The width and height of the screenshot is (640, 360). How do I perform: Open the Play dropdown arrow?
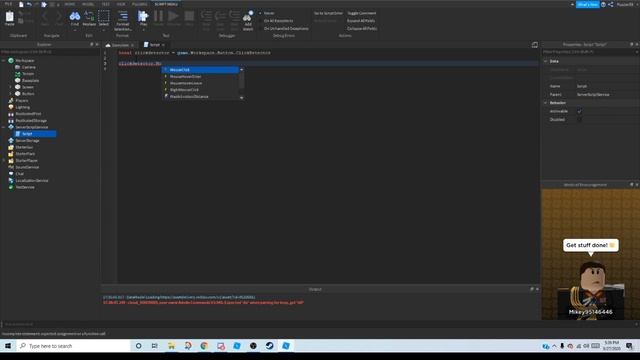pos(143,29)
